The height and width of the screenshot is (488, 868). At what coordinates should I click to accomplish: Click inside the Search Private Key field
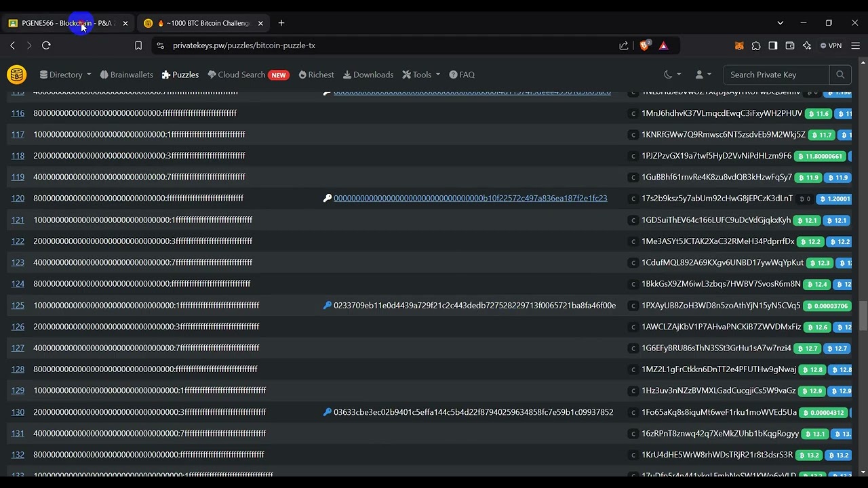tap(776, 75)
